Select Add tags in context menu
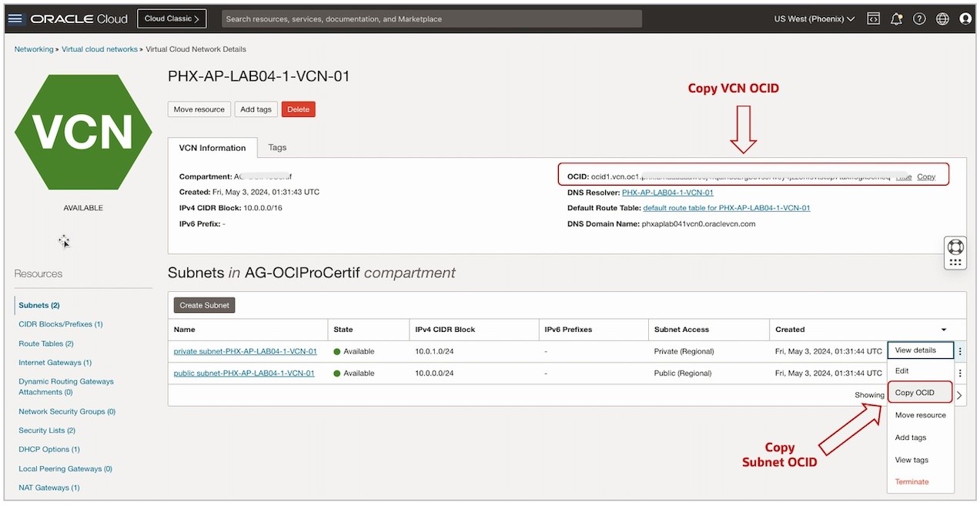980x506 pixels. pos(921,437)
